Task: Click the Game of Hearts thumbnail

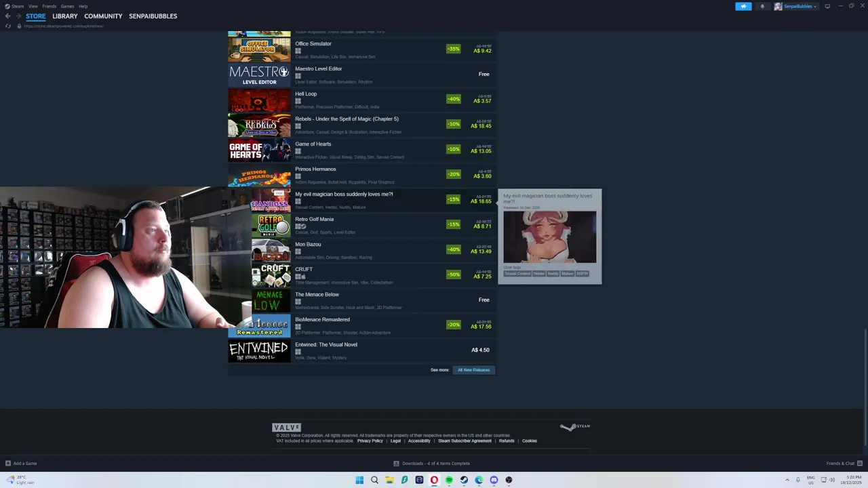Action: click(259, 150)
